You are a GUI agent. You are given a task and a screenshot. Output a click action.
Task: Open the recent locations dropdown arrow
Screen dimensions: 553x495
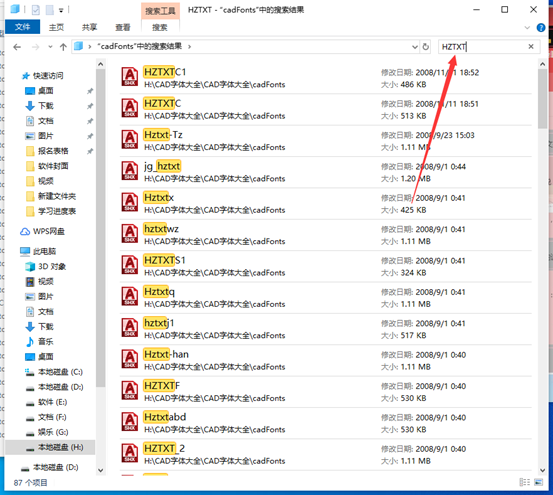50,47
